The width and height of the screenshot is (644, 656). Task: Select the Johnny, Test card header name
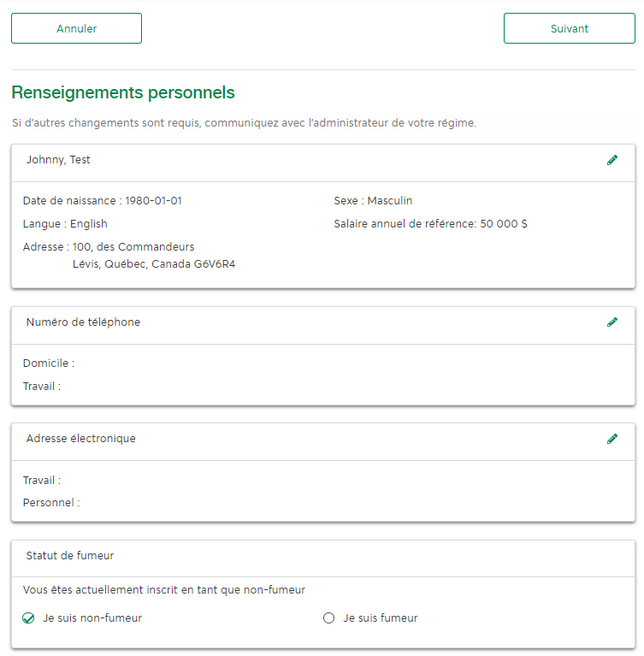click(x=58, y=160)
